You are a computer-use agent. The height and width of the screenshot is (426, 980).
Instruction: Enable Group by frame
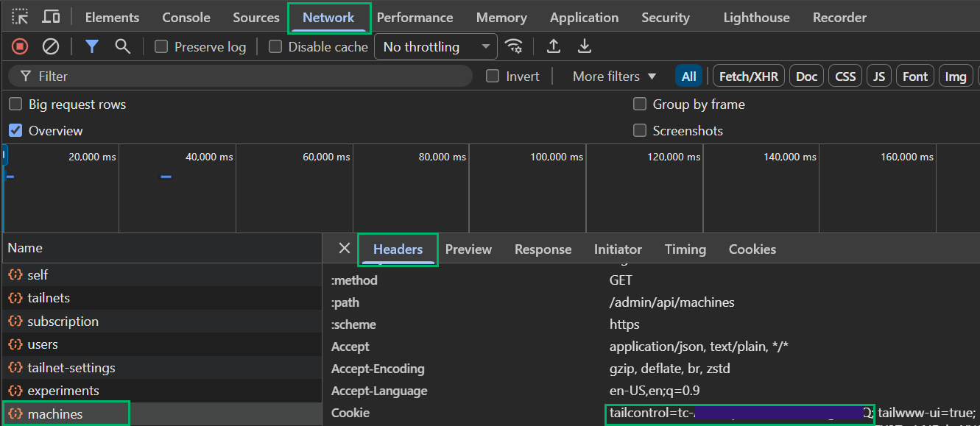[x=640, y=104]
